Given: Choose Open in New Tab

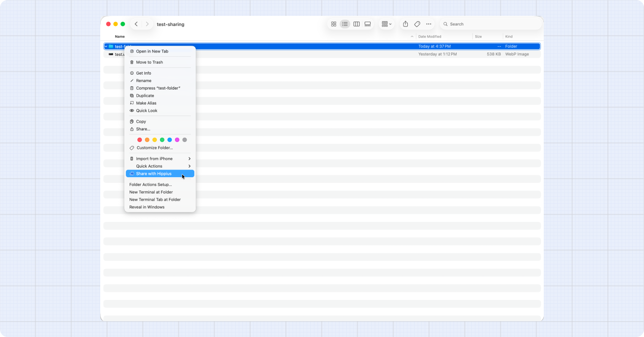Looking at the screenshot, I should (160, 52).
